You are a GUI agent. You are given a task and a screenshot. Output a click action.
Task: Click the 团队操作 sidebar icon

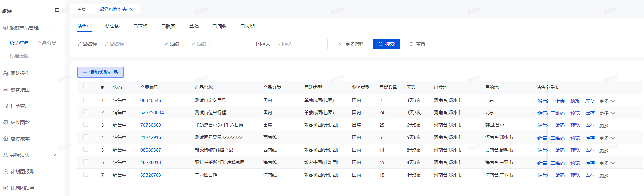pyautogui.click(x=5, y=73)
